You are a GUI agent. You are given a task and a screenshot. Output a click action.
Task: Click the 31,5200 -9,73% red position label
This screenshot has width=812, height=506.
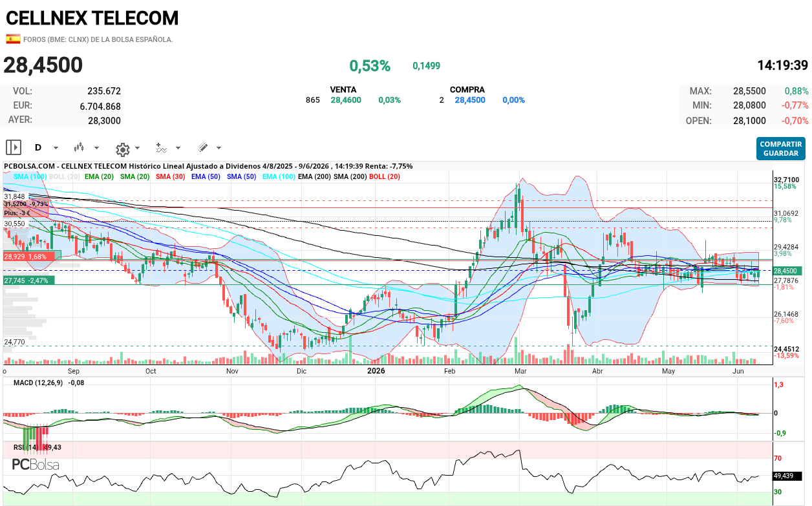point(26,204)
